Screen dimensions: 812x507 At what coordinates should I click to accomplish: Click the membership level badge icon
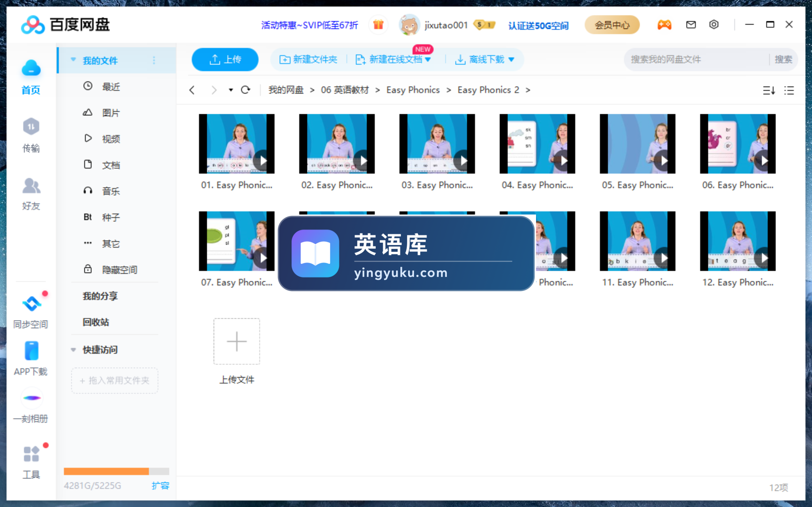484,25
